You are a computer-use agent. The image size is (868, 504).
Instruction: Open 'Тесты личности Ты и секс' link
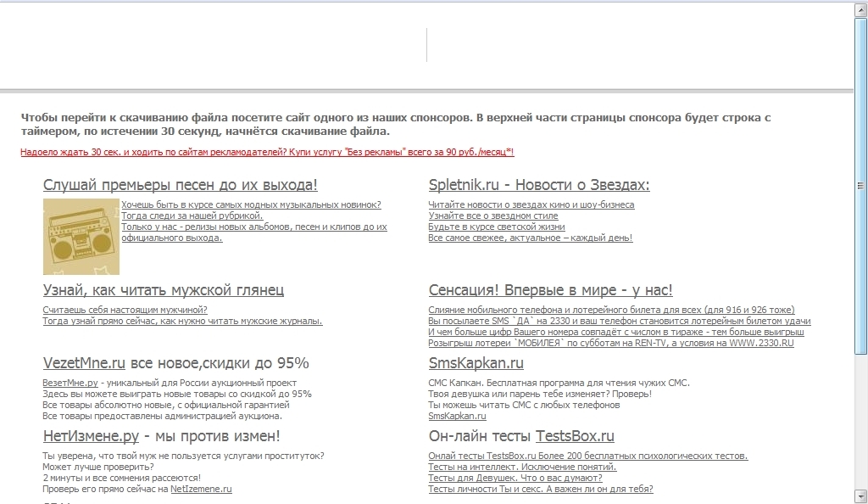[x=541, y=489]
